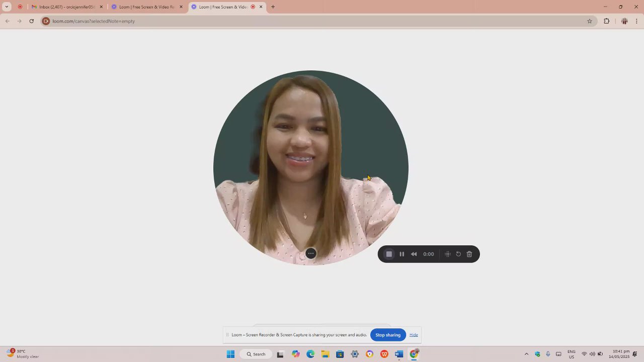Image resolution: width=644 pixels, height=362 pixels.
Task: Stop the Loom recording
Action: [389, 254]
